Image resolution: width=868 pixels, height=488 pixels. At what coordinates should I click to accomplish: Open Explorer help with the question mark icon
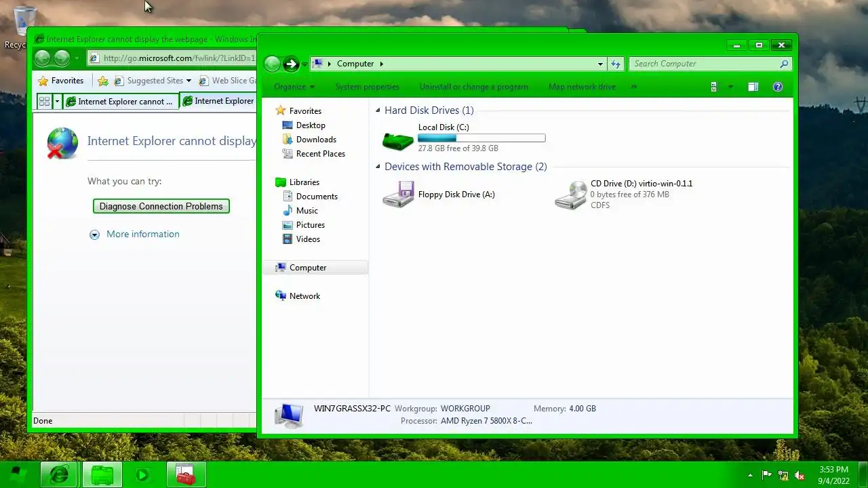click(778, 87)
